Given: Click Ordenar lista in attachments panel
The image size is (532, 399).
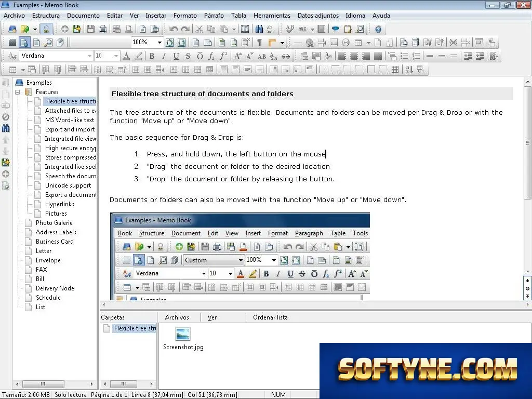Looking at the screenshot, I should click(x=270, y=317).
